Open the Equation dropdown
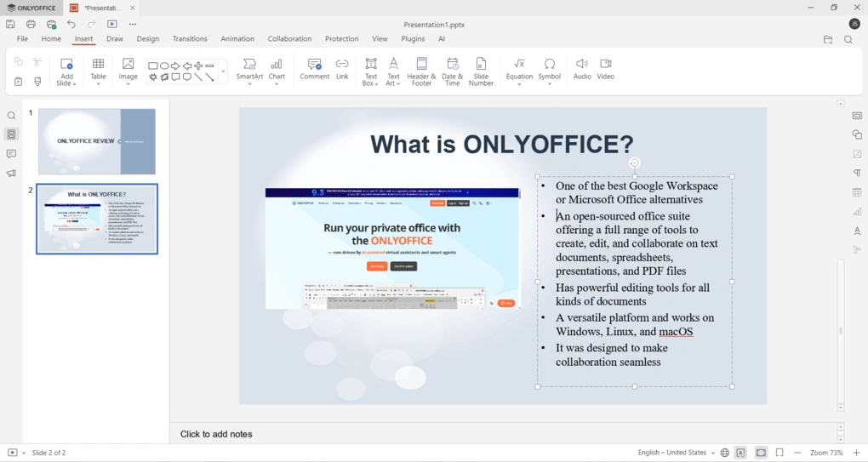This screenshot has height=462, width=868. tap(519, 83)
